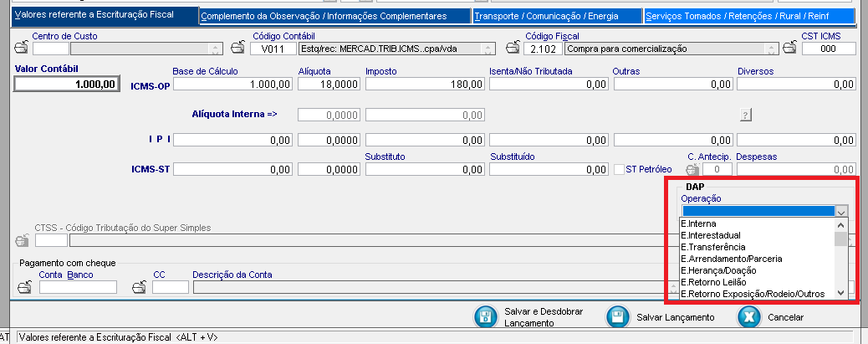868x344 pixels.
Task: Click ICMS-OP Isenta/Não Tributada field
Action: pos(549,85)
